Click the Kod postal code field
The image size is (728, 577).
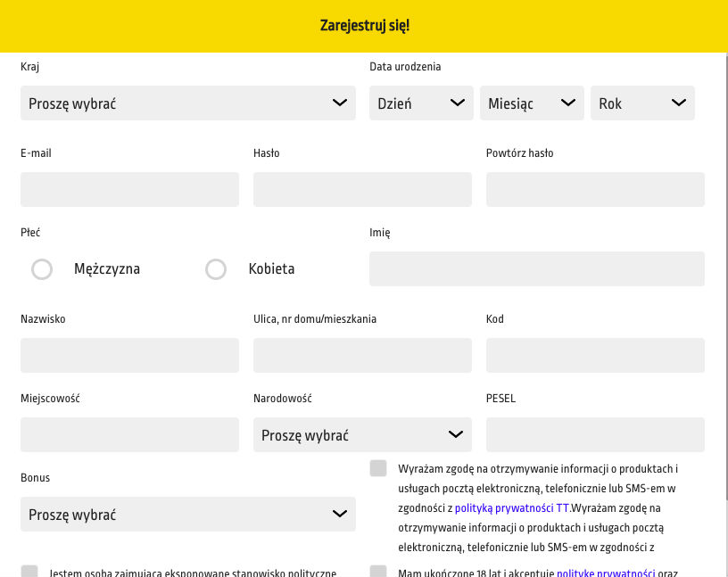595,355
